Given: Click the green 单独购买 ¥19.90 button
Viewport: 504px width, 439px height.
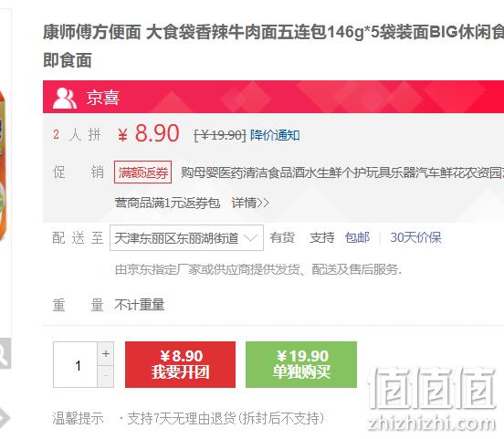Looking at the screenshot, I should (x=301, y=364).
